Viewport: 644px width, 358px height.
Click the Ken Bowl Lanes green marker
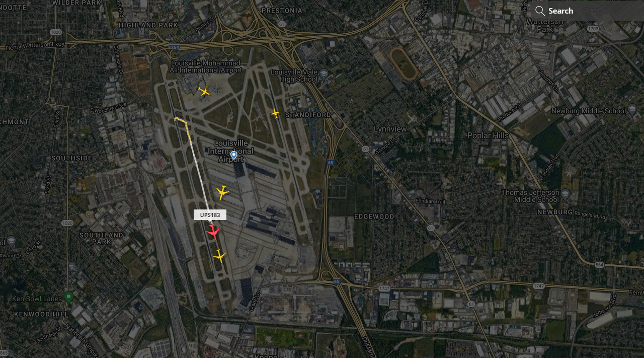point(69,297)
